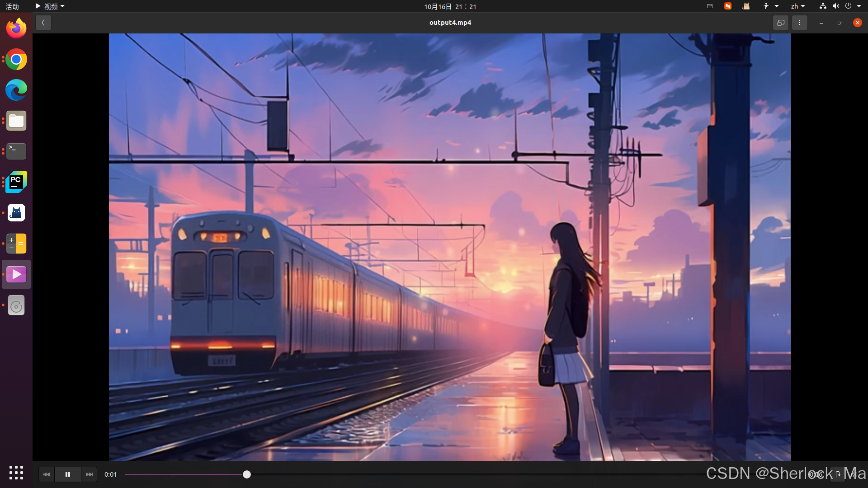Skip to next video
The width and height of the screenshot is (868, 488).
[89, 474]
